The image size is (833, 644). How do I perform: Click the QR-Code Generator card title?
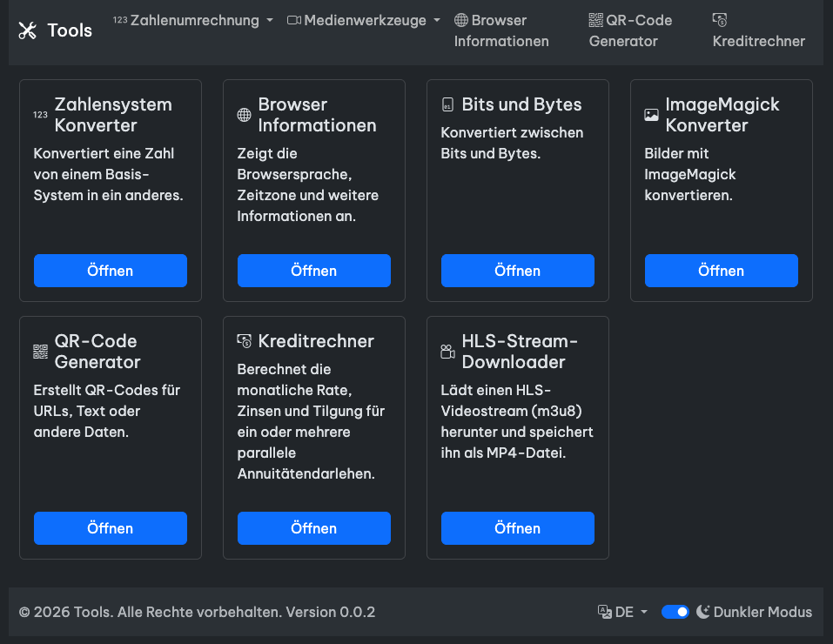pos(97,352)
